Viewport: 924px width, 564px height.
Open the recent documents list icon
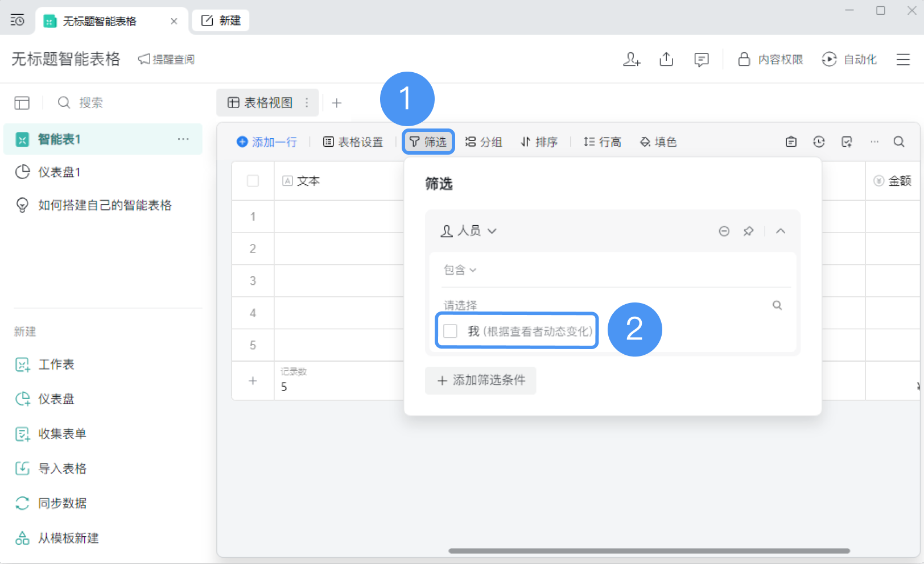click(x=18, y=20)
